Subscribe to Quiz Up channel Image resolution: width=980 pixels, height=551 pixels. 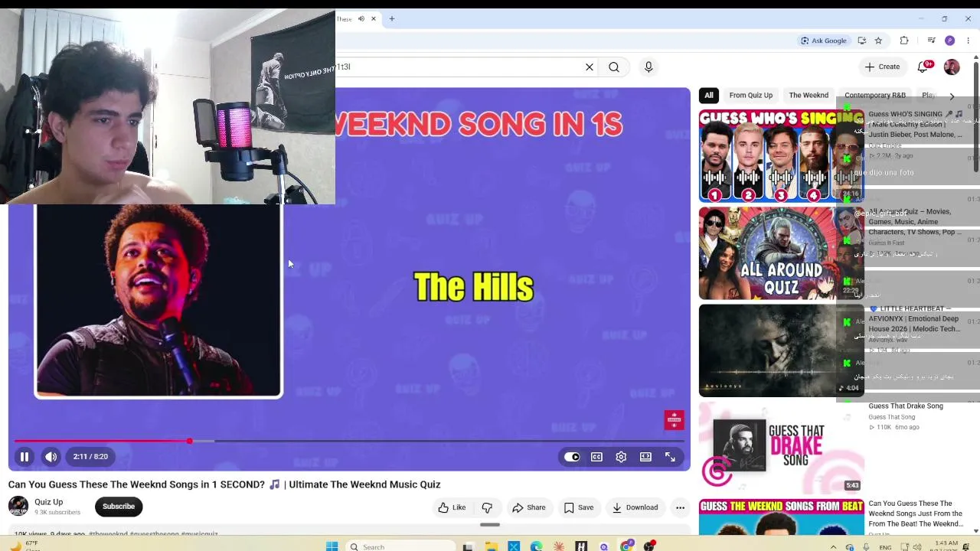(119, 507)
